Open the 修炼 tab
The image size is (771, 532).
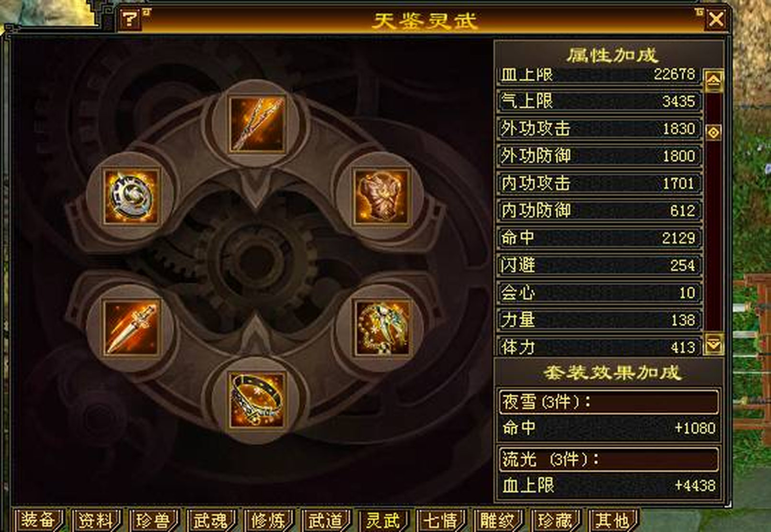coord(268,520)
